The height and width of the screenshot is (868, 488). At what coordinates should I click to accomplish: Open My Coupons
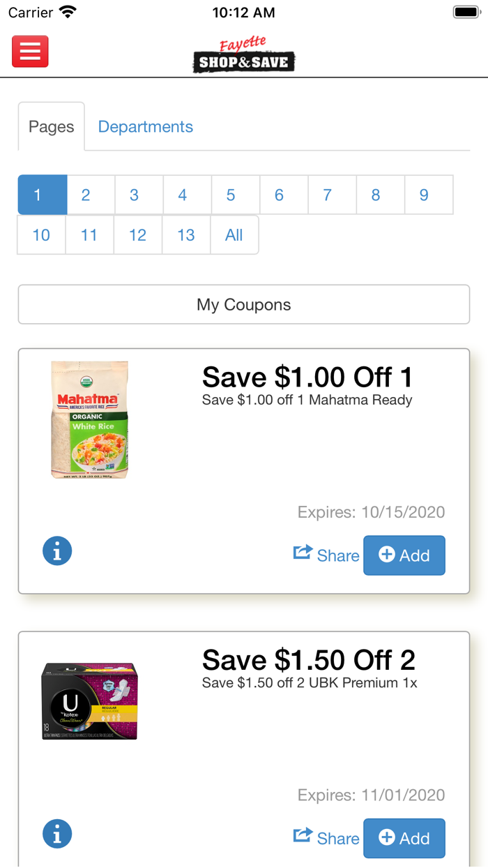click(243, 304)
